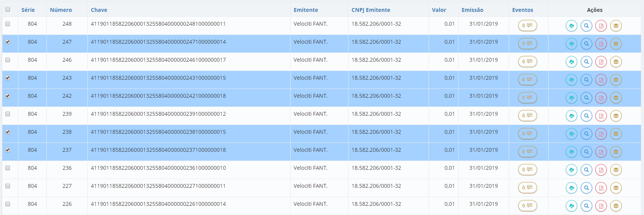The image size is (644, 215).
Task: View details magnifier for invoice 246
Action: coord(586,62)
